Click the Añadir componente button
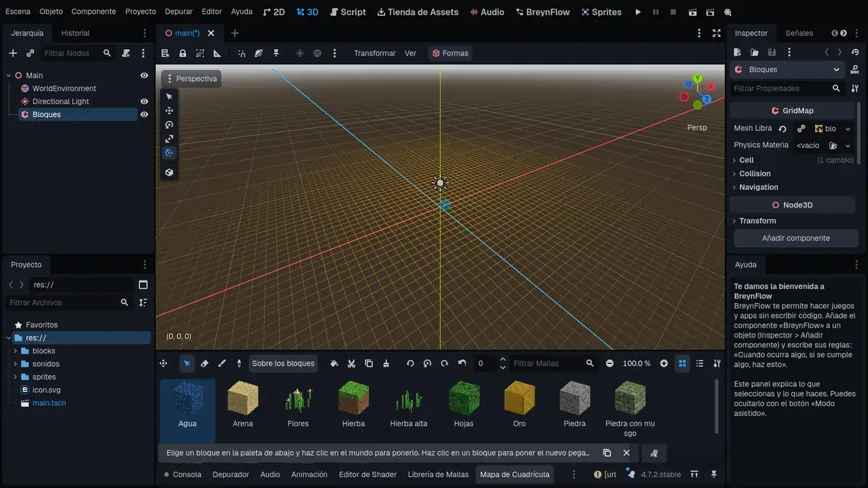This screenshot has width=868, height=488. click(796, 238)
